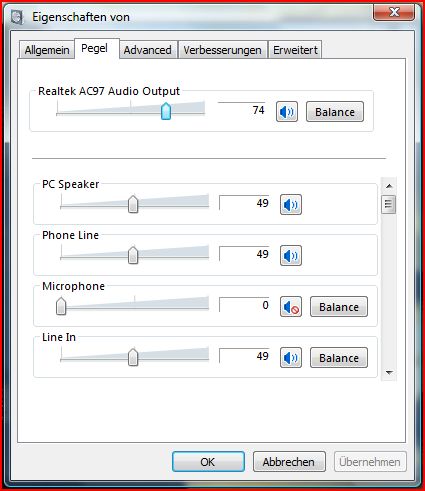Click the Realtek AC97 output volume slider thumb
425x491 pixels.
pyautogui.click(x=166, y=111)
